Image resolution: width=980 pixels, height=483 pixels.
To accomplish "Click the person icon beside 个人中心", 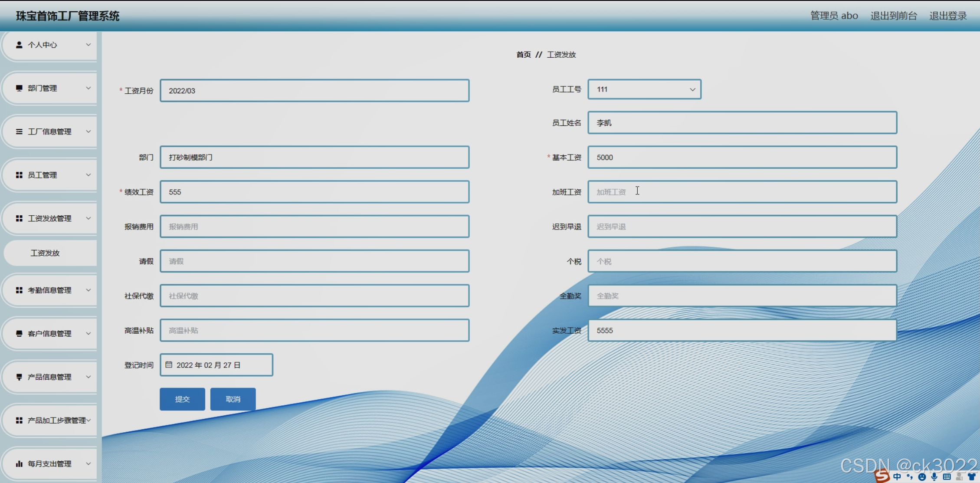I will (x=19, y=45).
